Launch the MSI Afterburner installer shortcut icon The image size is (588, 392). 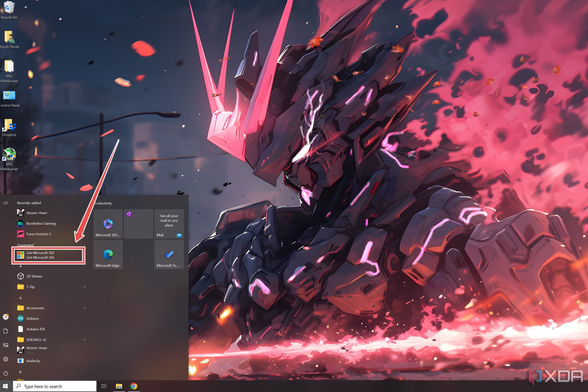point(9,160)
